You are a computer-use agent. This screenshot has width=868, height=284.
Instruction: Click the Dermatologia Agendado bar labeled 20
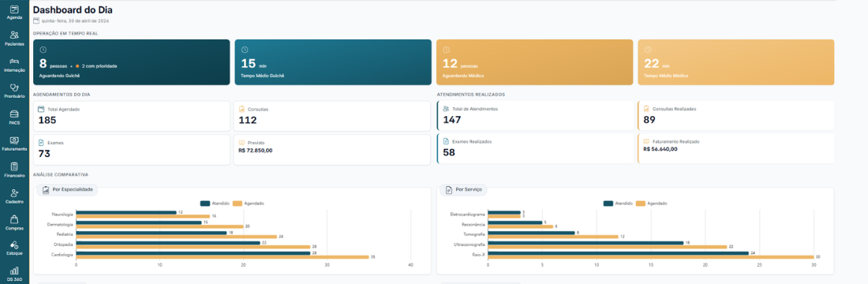click(159, 226)
